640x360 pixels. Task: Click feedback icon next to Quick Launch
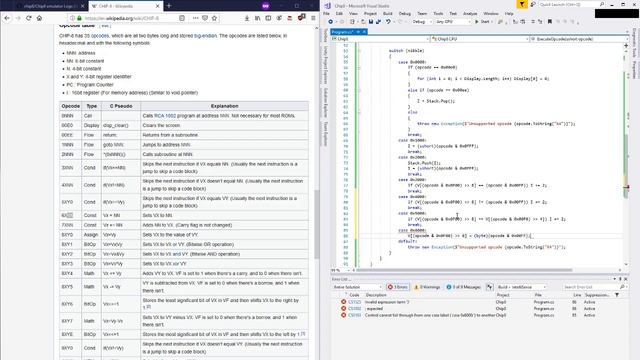coord(533,4)
